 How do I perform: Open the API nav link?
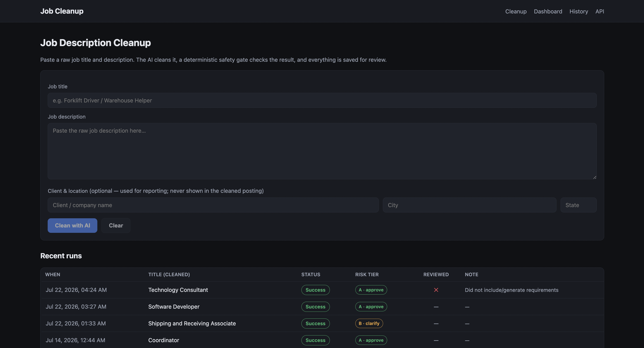click(x=599, y=11)
